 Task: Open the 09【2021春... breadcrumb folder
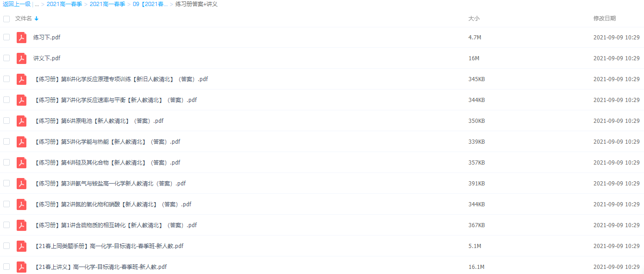(x=150, y=4)
